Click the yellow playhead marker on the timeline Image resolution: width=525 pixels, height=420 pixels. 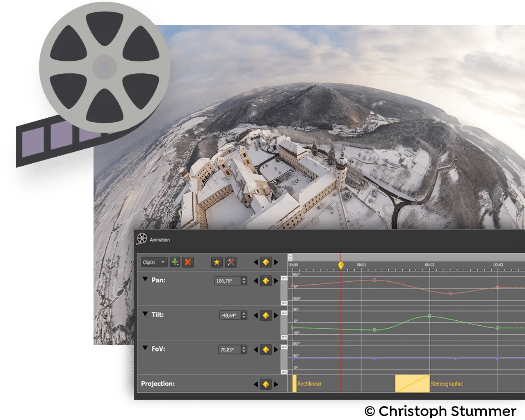342,265
